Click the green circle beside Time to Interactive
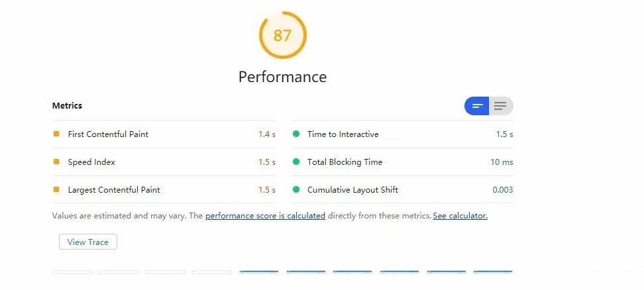 pos(296,134)
